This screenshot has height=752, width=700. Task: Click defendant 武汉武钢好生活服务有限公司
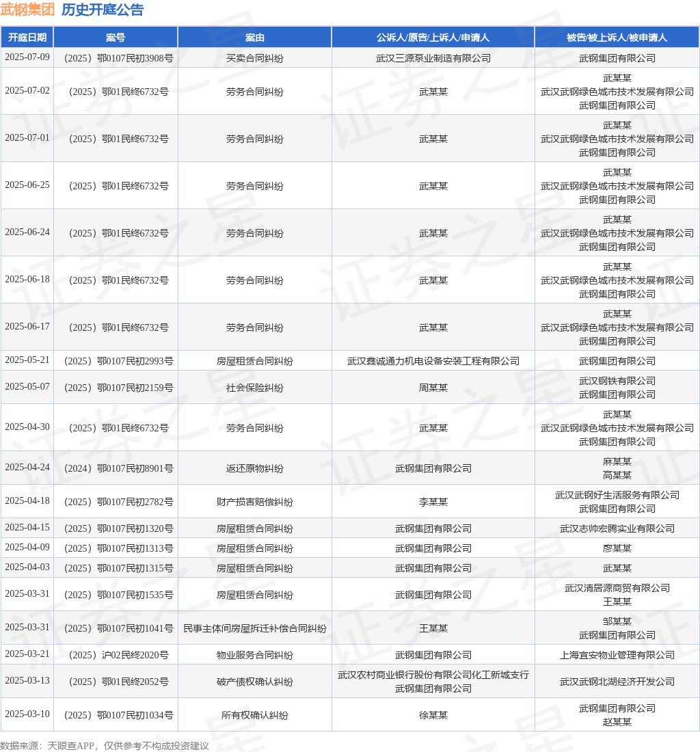click(617, 495)
